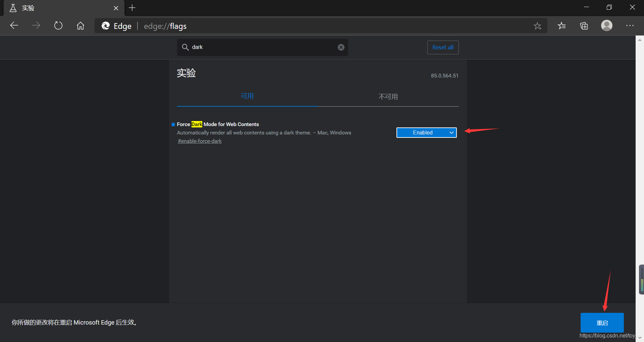Image resolution: width=644 pixels, height=342 pixels.
Task: Click the Edge logo in address bar
Action: pos(106,26)
